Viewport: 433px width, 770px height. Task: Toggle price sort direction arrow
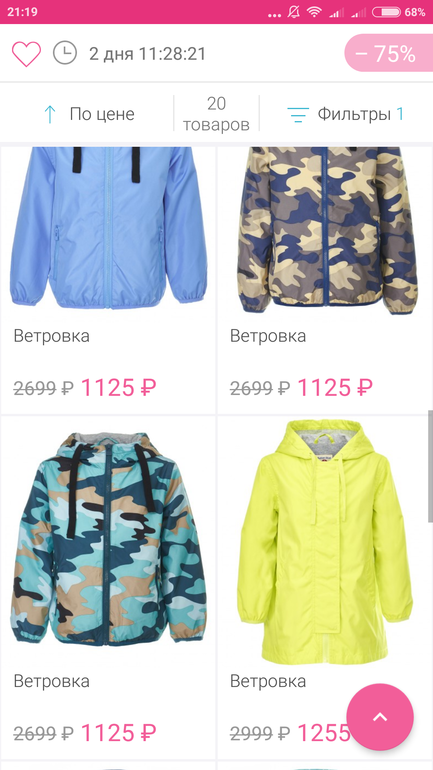(50, 114)
